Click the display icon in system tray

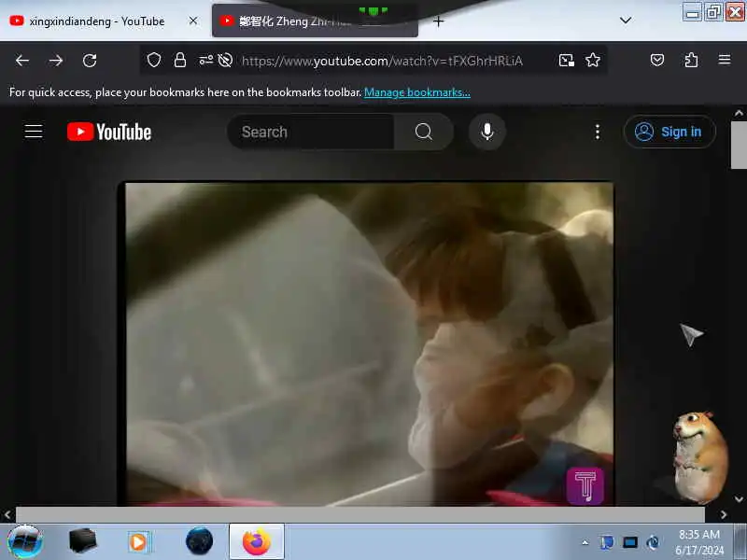click(x=630, y=542)
